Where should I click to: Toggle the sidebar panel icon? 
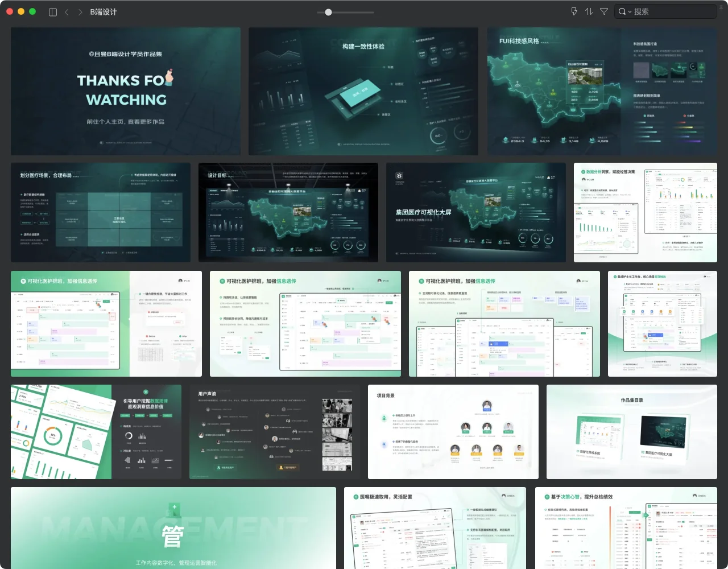click(x=53, y=12)
